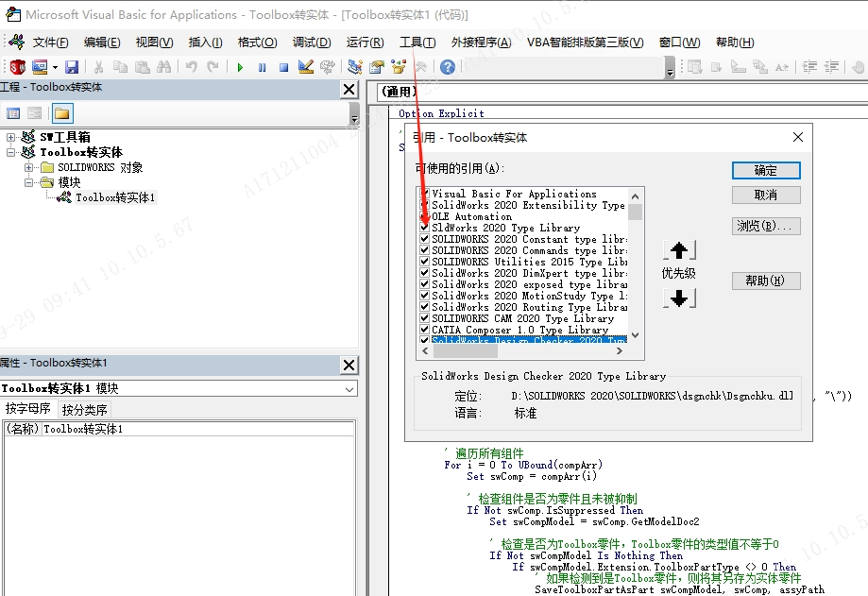Click the Cut scissors icon
868x596 pixels.
[x=98, y=67]
